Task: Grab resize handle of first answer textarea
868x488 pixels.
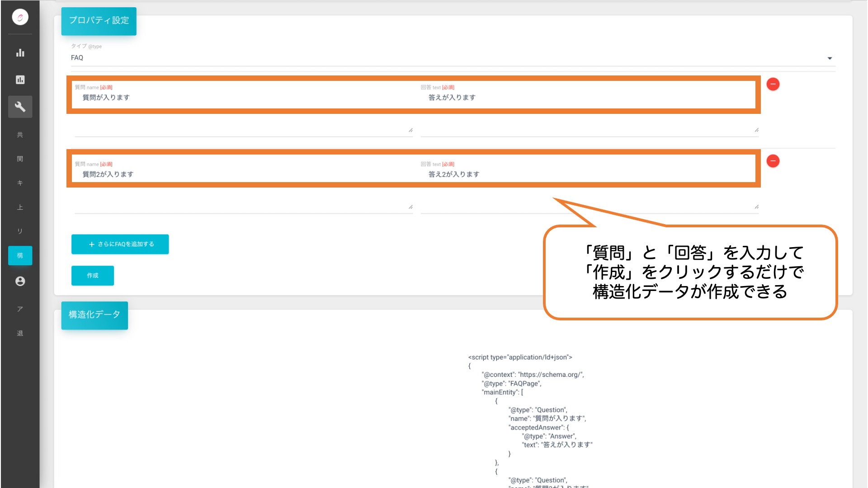Action: click(756, 130)
